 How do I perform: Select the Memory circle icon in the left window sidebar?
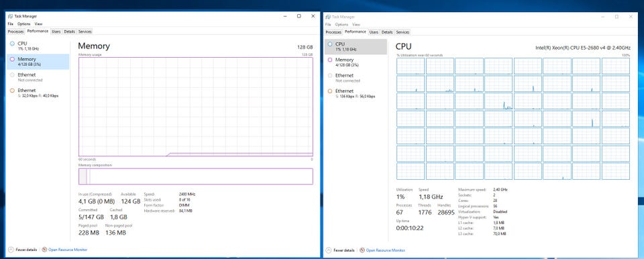[12, 59]
